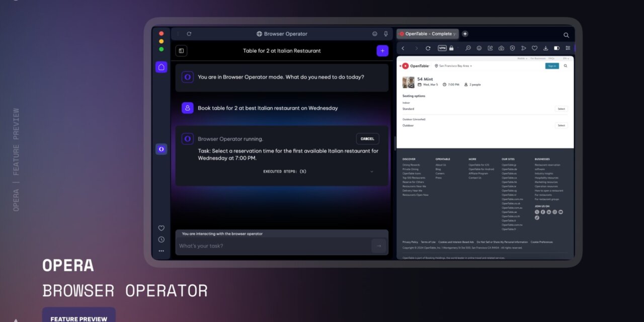
Task: Open a new browser tab
Action: coord(465,34)
